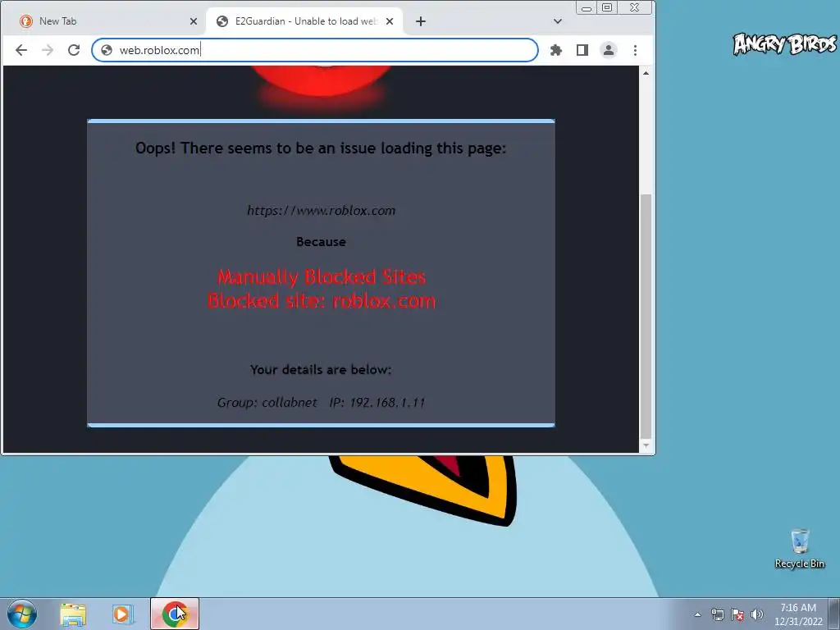Click the address bar with web.roblox.com
Screen dimensions: 840x630
pos(315,50)
